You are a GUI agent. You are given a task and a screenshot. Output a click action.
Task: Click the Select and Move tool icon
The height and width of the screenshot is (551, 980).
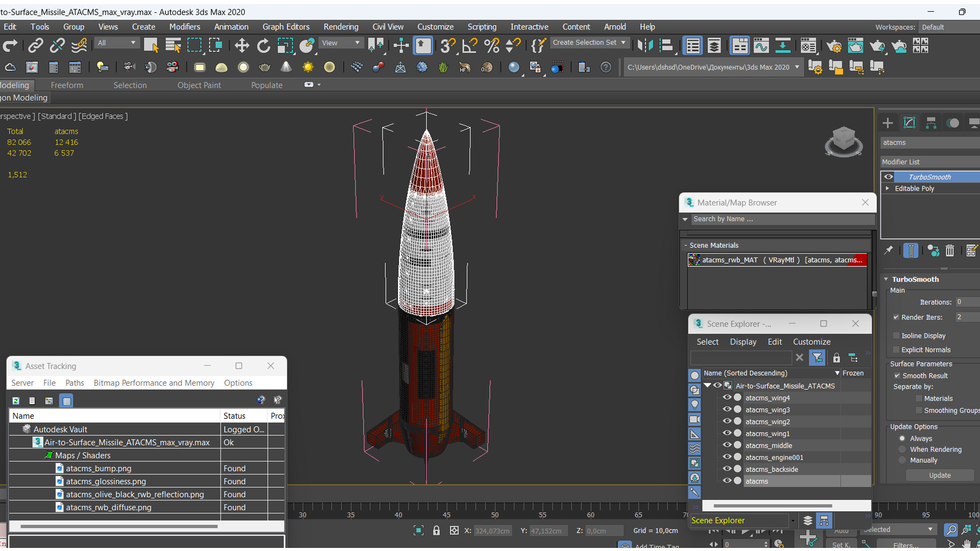(x=242, y=45)
